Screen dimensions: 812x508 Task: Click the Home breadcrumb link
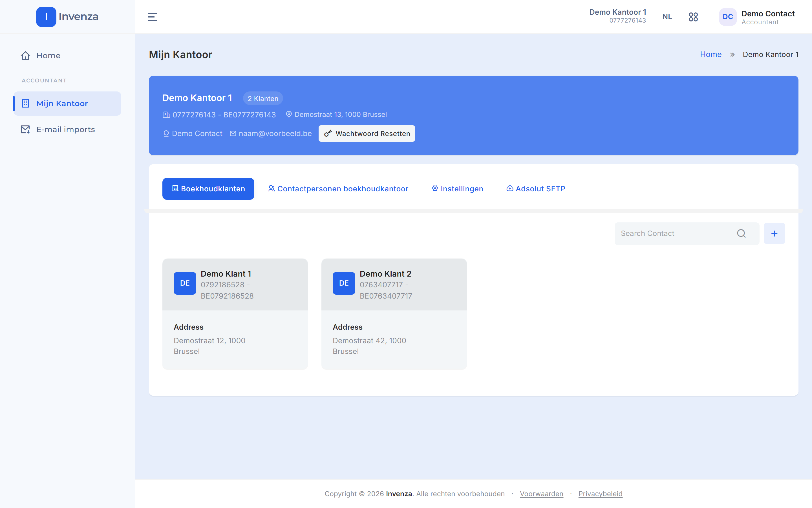click(711, 54)
